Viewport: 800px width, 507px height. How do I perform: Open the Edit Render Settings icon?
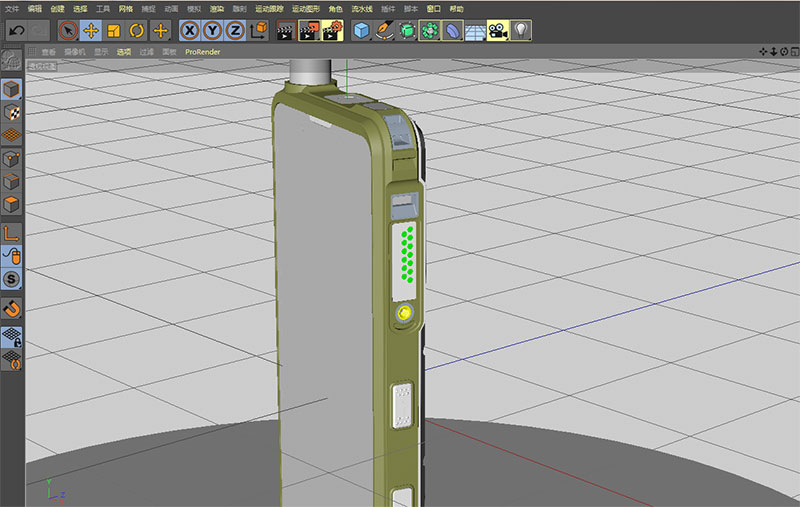(x=332, y=31)
